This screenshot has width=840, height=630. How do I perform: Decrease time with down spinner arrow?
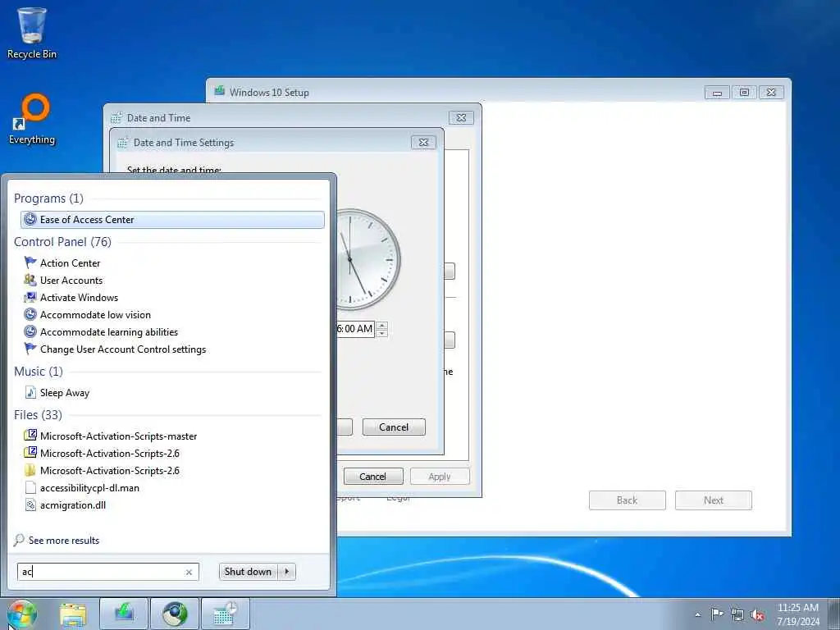(382, 333)
